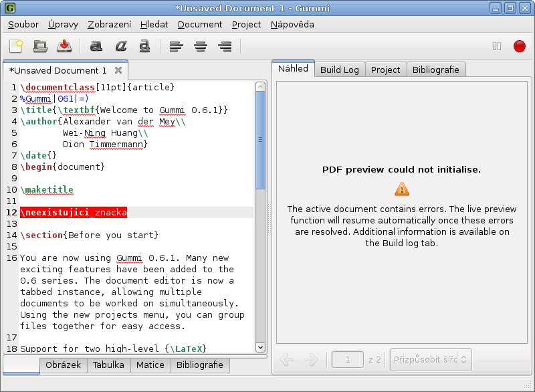
Task: Align text to the right
Action: click(x=225, y=46)
